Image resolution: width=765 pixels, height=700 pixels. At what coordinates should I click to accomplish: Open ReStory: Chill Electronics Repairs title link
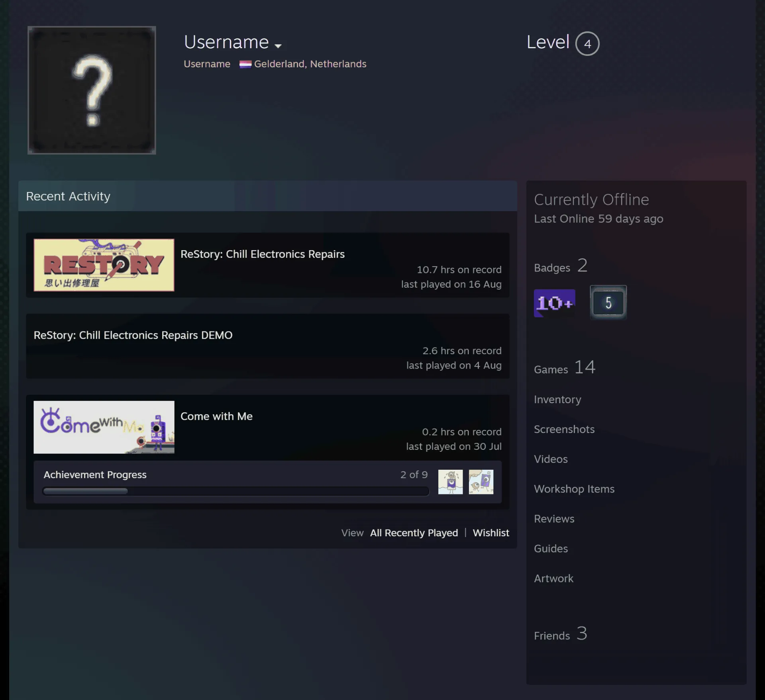(x=263, y=254)
